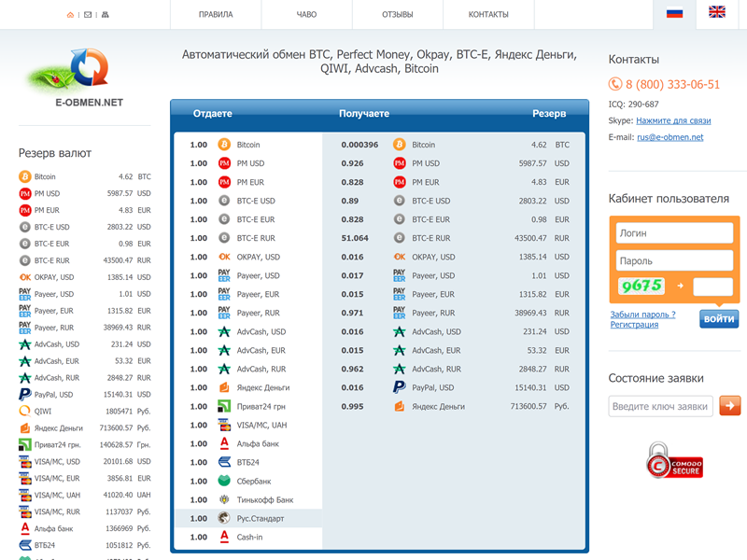Click the captcha code entry field
Image resolution: width=747 pixels, height=560 pixels.
point(712,287)
